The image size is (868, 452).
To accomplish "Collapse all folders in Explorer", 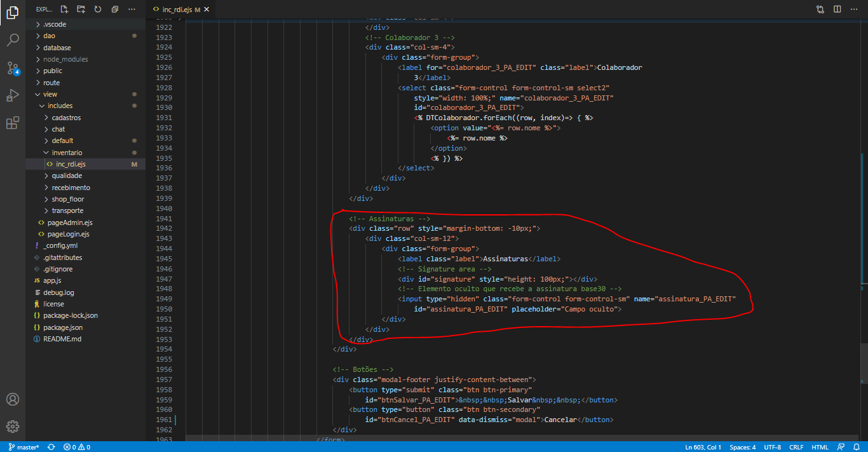I will (x=114, y=10).
